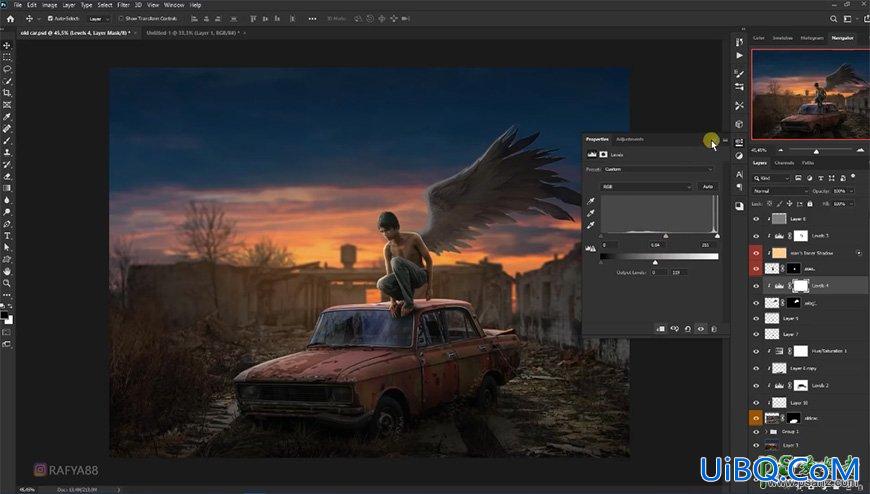This screenshot has height=494, width=870.
Task: Toggle the Auto-Select checkbox
Action: point(50,18)
